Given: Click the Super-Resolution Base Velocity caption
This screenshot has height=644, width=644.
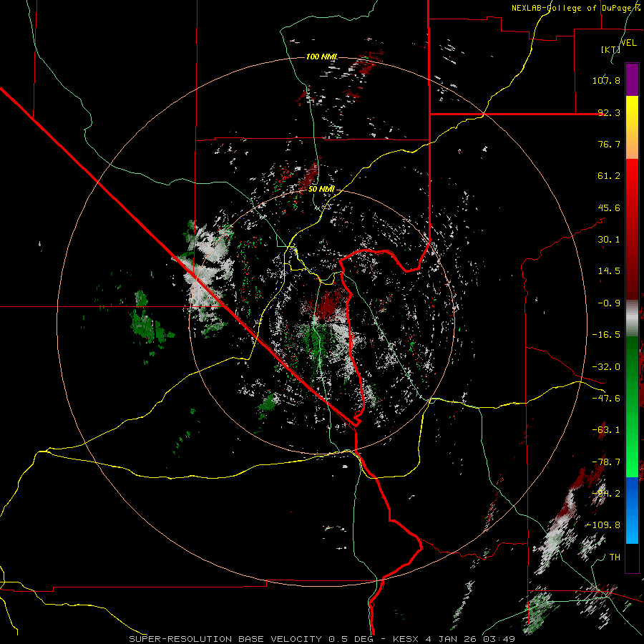Looking at the screenshot, I should (x=321, y=639).
